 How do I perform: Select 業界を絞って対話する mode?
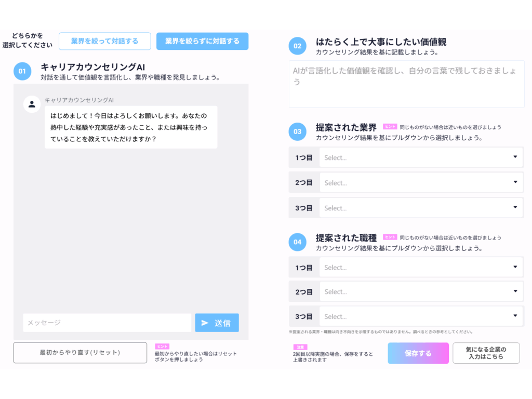[x=104, y=41]
